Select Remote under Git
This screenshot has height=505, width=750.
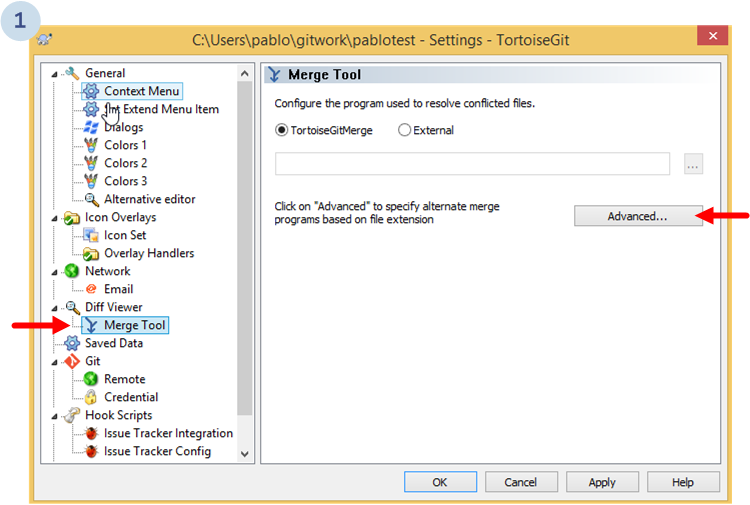[124, 379]
